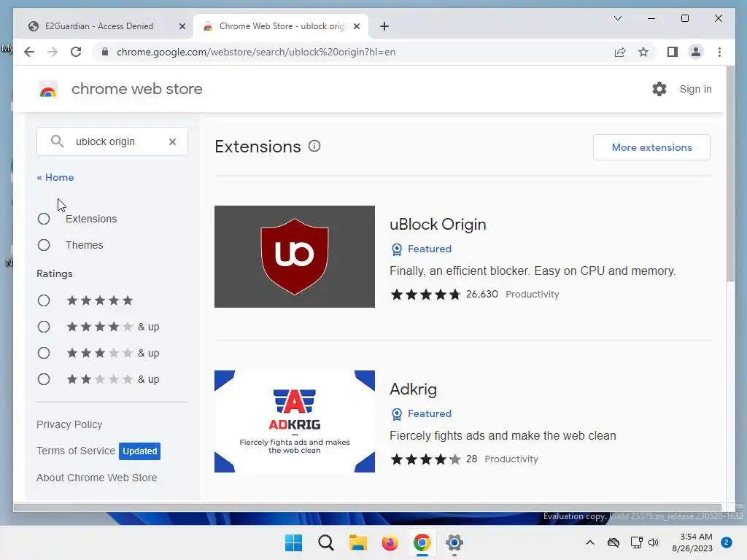Click the cloud sync off tray icon

pos(614,542)
